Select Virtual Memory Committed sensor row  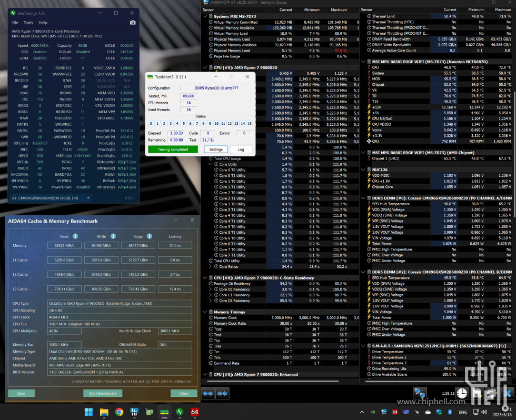[280, 22]
